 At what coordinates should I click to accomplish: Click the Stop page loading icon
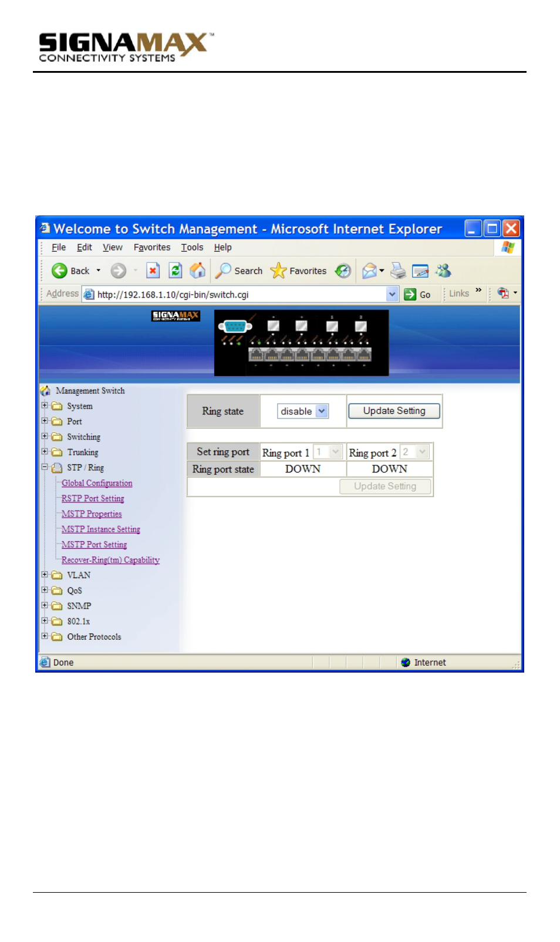coord(153,271)
